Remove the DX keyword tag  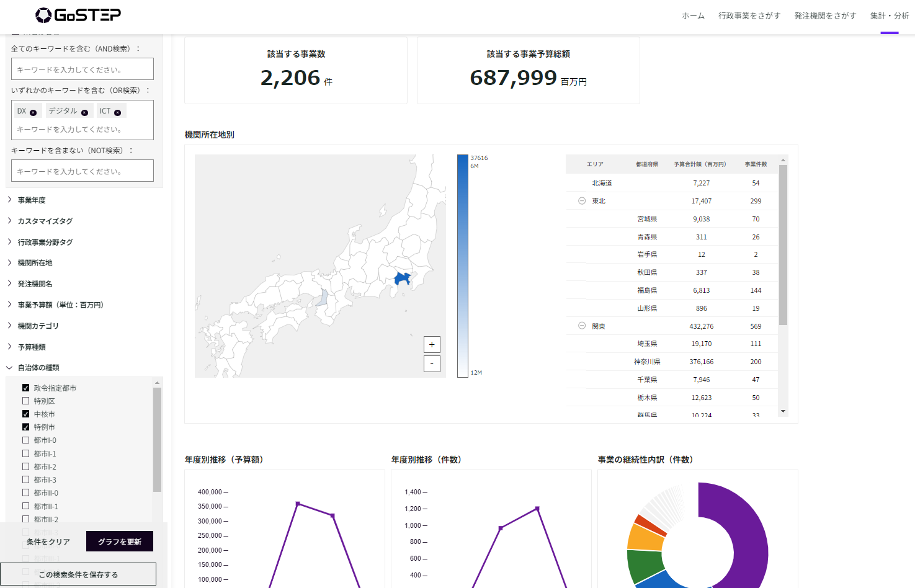(33, 112)
